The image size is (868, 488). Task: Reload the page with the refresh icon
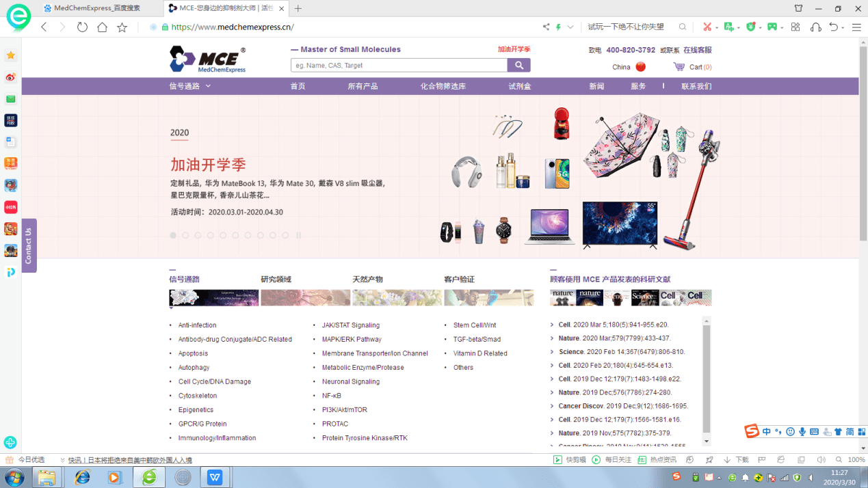point(82,27)
